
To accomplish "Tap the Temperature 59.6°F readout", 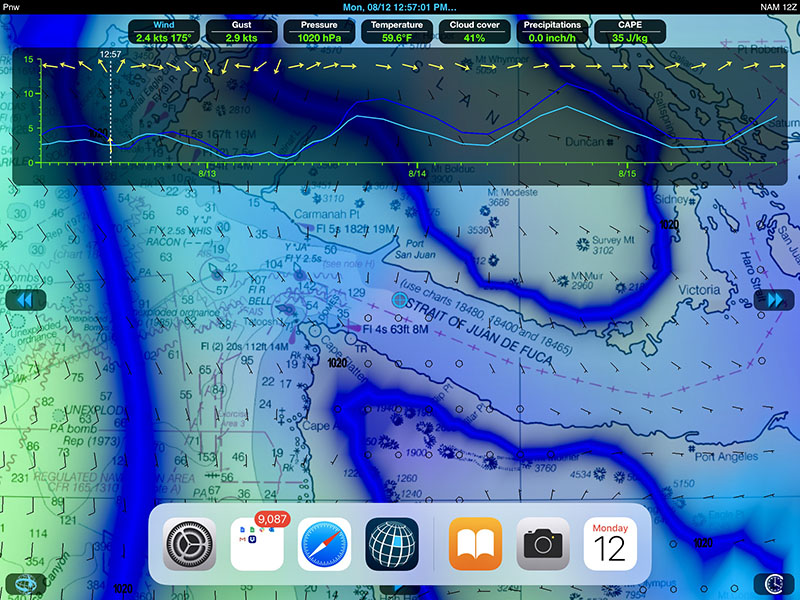I will pyautogui.click(x=396, y=32).
